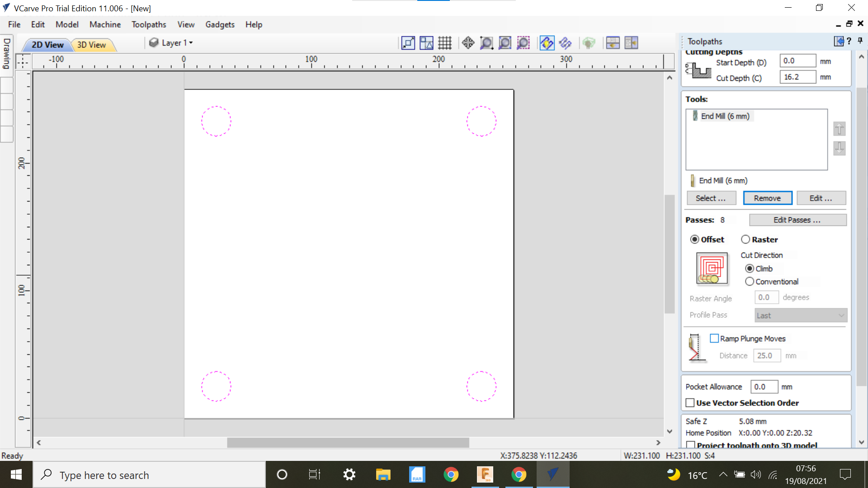Open File Explorer from the taskbar
The height and width of the screenshot is (488, 868).
pyautogui.click(x=383, y=475)
